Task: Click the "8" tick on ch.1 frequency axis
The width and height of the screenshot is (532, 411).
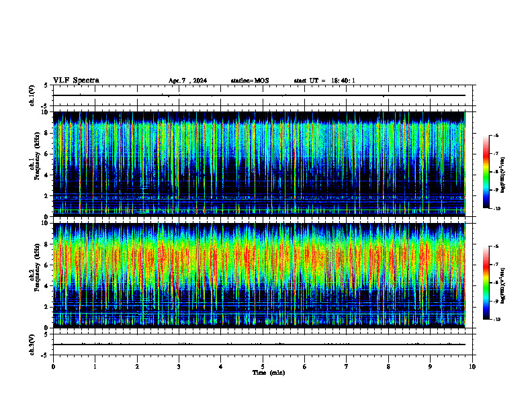Action: [x=48, y=133]
